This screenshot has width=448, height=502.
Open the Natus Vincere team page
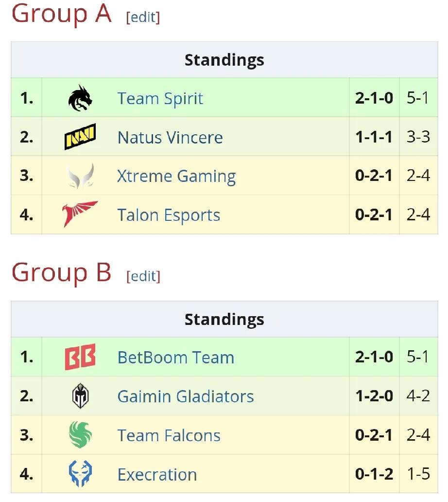point(170,137)
